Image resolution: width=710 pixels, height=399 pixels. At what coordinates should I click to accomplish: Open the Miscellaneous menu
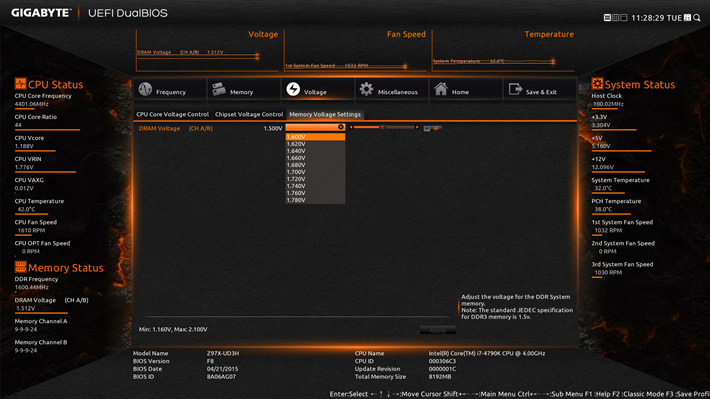(x=392, y=89)
